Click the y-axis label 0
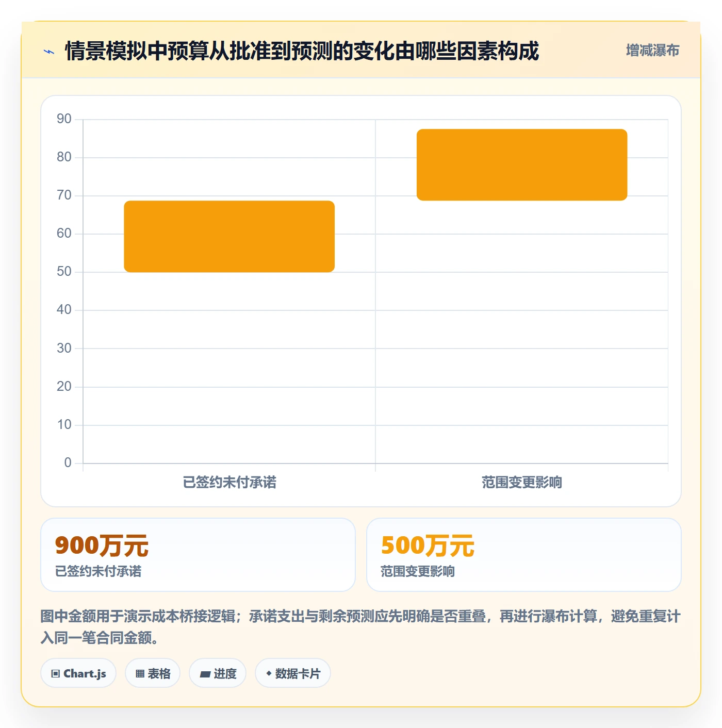722x728 pixels. coord(68,463)
